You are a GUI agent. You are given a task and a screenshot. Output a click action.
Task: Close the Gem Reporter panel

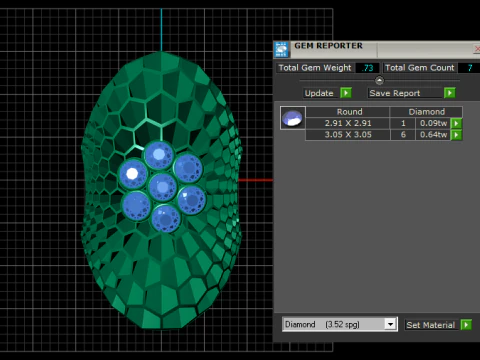click(477, 49)
